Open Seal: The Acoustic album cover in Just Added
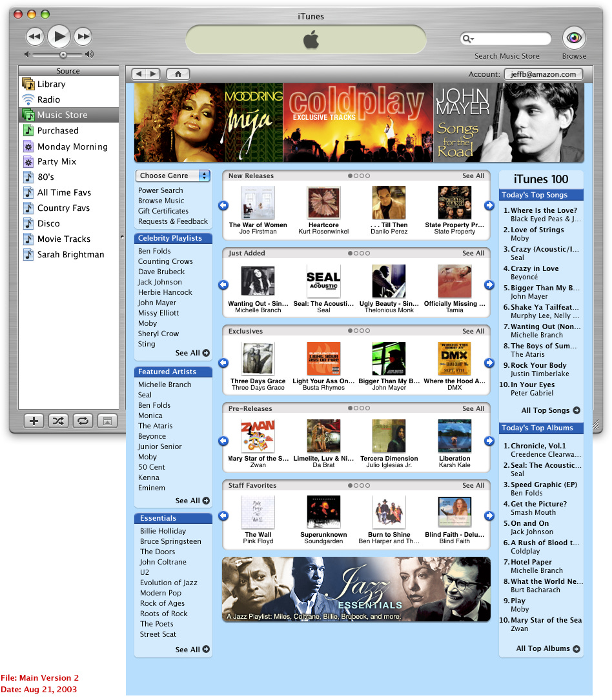612x700 pixels. point(323,281)
